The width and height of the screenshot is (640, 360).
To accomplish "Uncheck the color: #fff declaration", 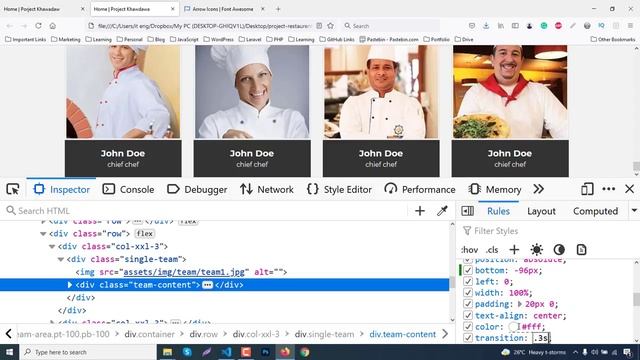I will tap(468, 327).
